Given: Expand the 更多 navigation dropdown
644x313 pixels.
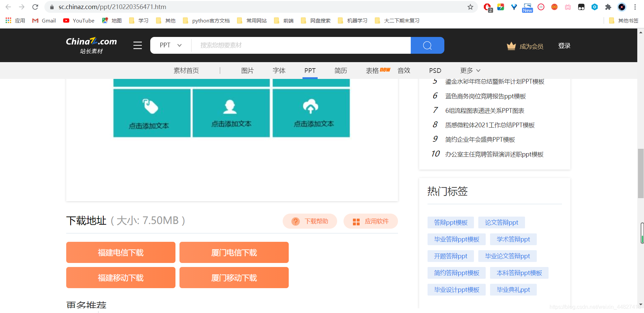Looking at the screenshot, I should [x=470, y=71].
